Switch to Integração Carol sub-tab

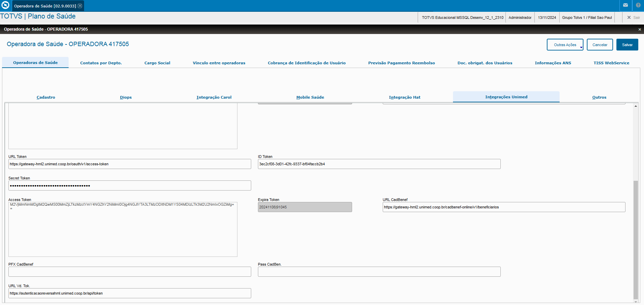(x=214, y=97)
